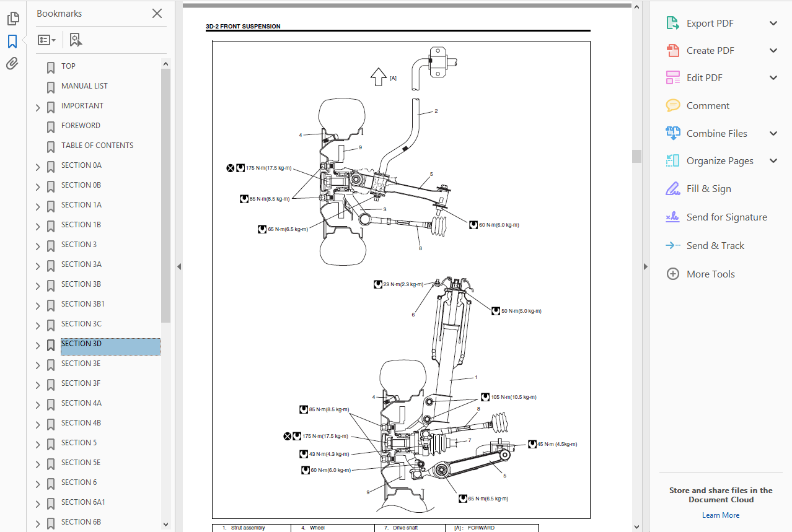Viewport: 792px width, 532px height.
Task: Select the Bookmarks panel icon
Action: 12,41
